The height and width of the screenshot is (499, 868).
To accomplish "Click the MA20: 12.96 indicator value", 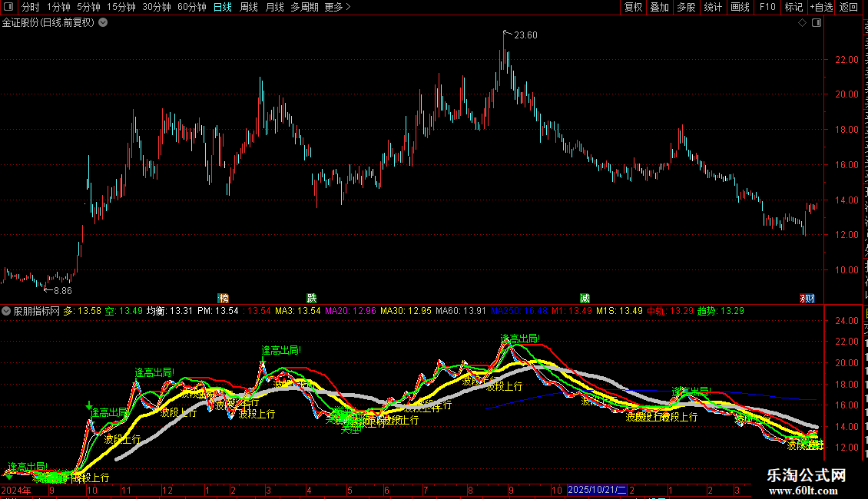I will pyautogui.click(x=350, y=311).
